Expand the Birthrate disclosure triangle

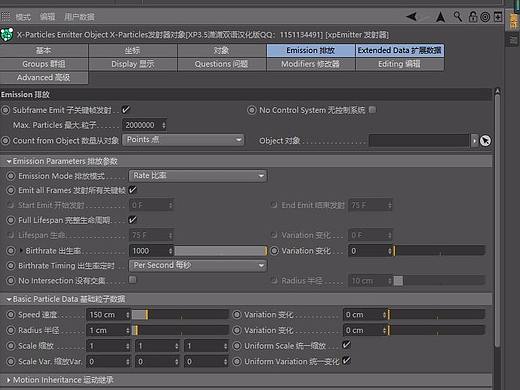coord(21,250)
